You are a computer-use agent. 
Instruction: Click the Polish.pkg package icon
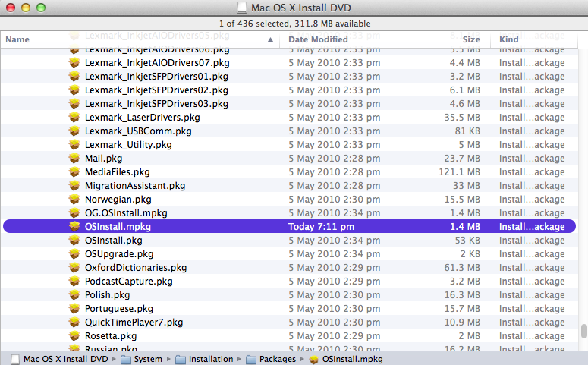tap(74, 295)
